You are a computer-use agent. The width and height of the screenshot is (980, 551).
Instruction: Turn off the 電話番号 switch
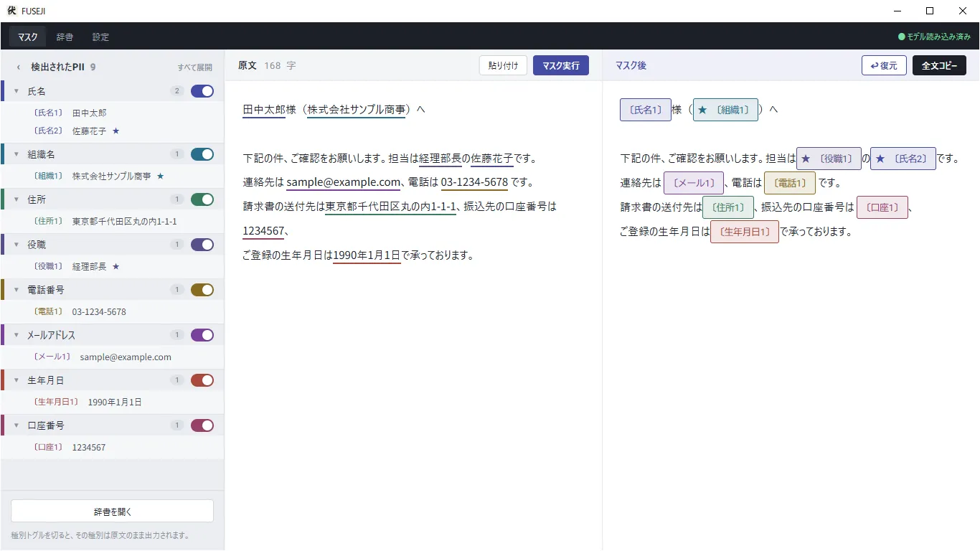point(202,290)
